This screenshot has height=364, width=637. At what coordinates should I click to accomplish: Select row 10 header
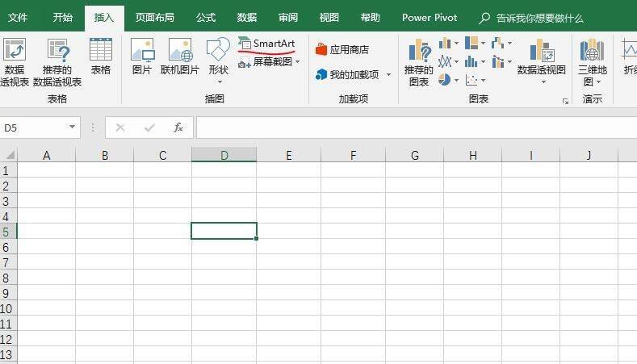click(8, 308)
